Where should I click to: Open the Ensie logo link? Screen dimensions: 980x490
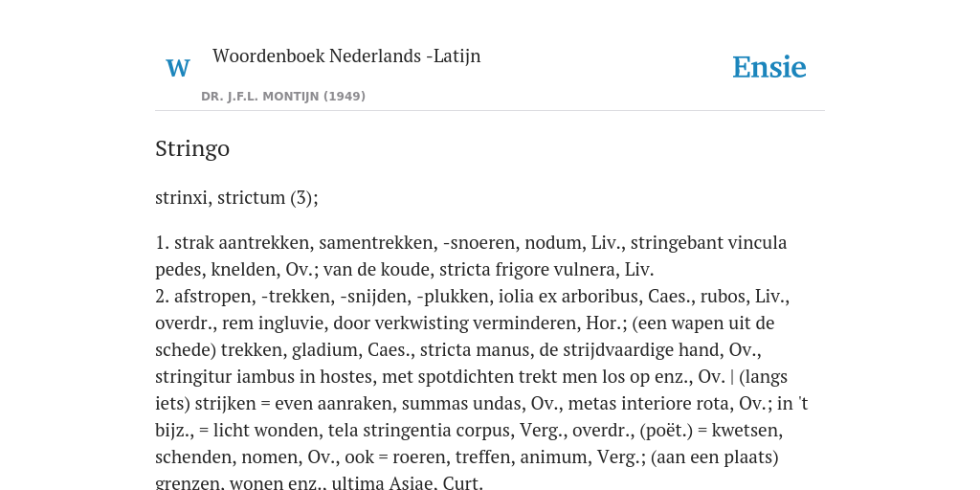[769, 68]
